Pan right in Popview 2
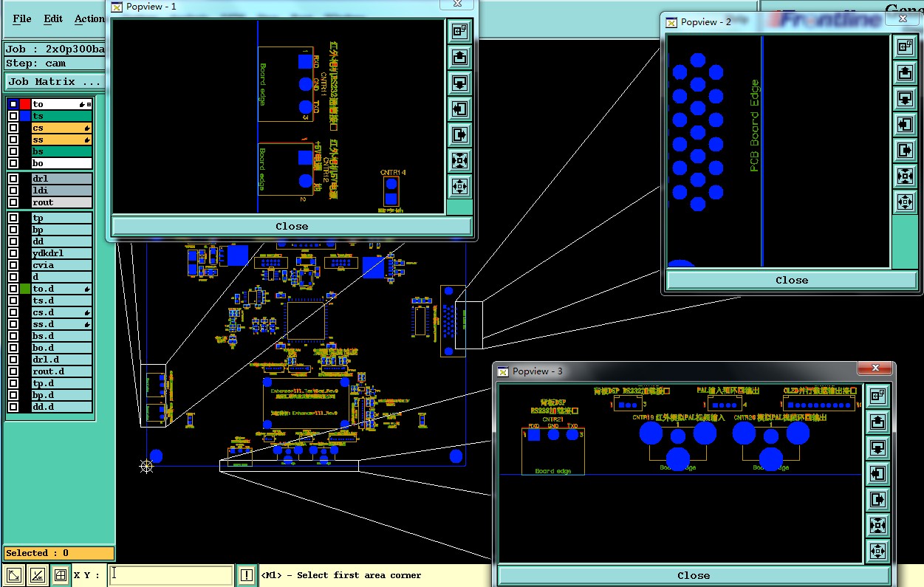The image size is (924, 587). tap(905, 150)
